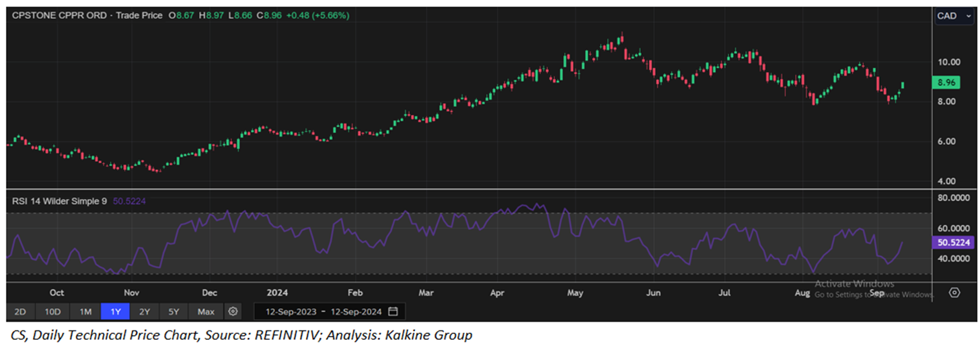Click the CPSTONE CPPR ORD Trade Price label

tap(87, 15)
